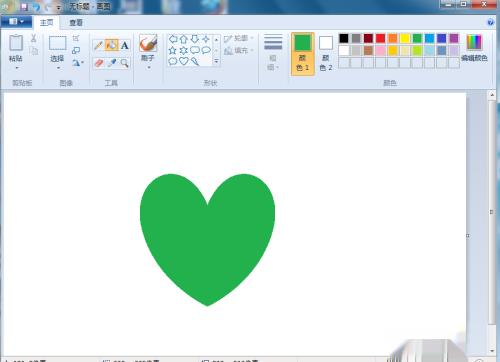This screenshot has width=500, height=362.
Task: Choose the heart shape in shapes gallery
Action: coord(184,61)
